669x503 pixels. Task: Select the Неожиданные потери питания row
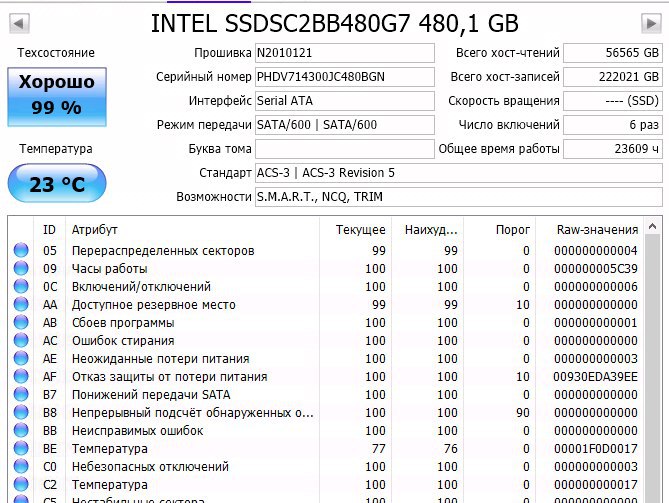coord(326,358)
